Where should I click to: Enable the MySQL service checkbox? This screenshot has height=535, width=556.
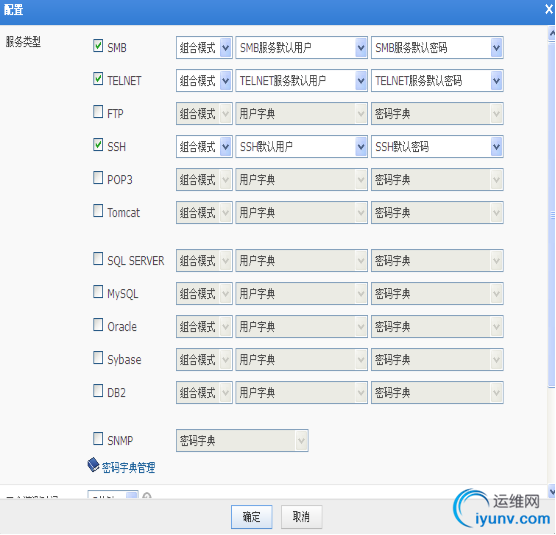point(98,292)
